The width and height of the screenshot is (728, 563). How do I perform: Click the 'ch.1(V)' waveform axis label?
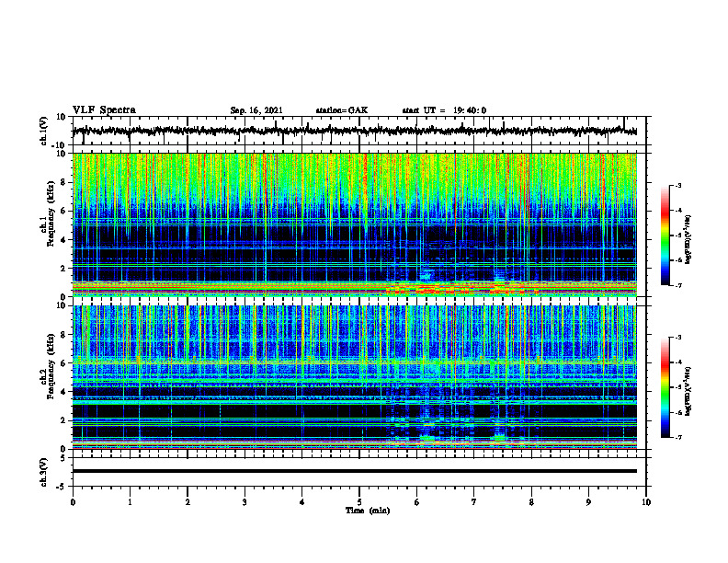tap(44, 131)
